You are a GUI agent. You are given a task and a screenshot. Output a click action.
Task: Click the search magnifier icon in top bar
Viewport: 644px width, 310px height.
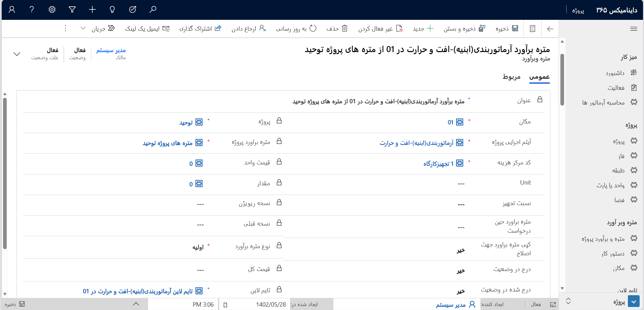pos(153,9)
